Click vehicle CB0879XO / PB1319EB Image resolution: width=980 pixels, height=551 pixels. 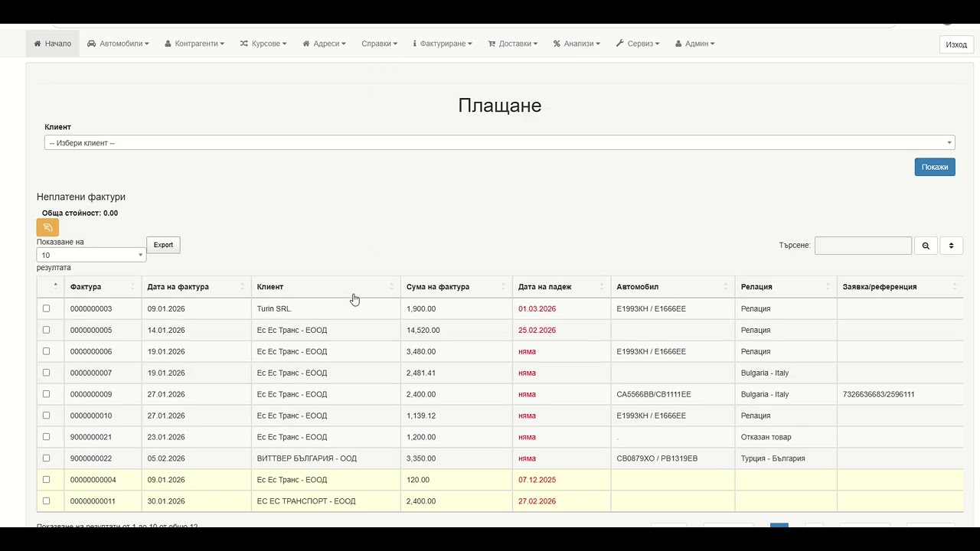tap(657, 458)
